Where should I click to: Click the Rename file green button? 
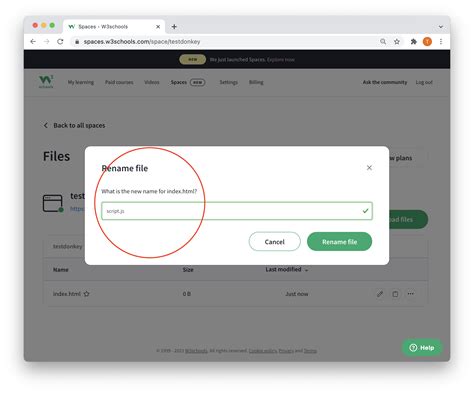point(339,242)
